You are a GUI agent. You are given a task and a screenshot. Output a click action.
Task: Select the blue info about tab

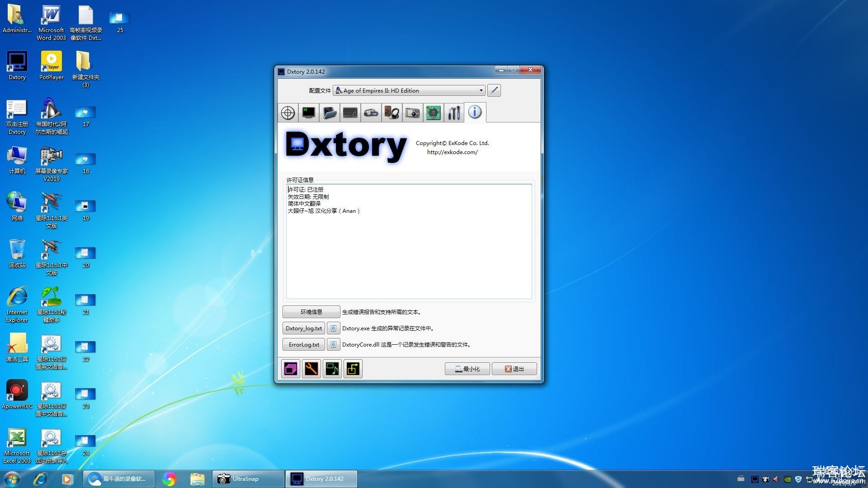pyautogui.click(x=475, y=112)
